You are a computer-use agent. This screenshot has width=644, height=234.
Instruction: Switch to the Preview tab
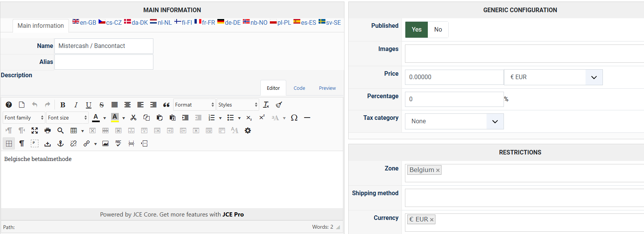tap(327, 88)
